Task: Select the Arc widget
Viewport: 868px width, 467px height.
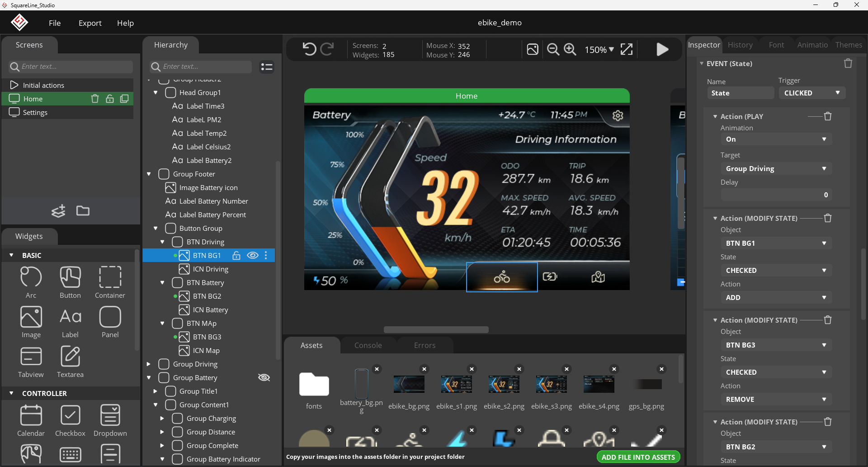Action: coord(31,282)
